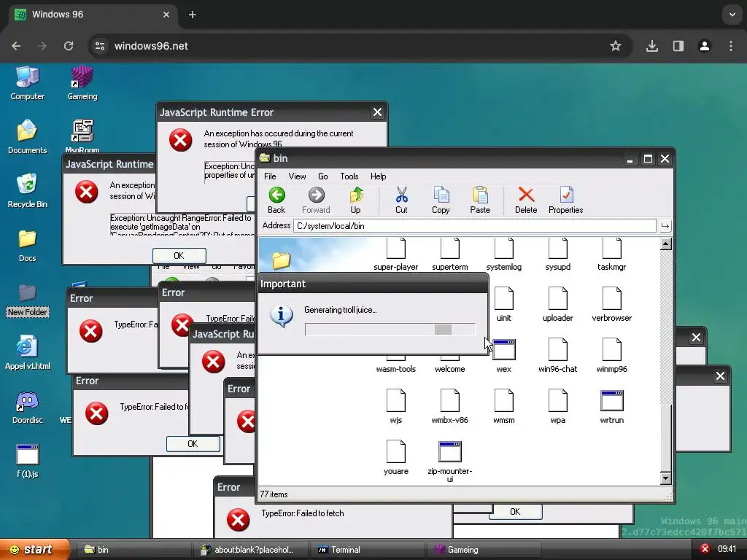The image size is (747, 560).
Task: Open the Tools menu in bin window
Action: tap(349, 176)
